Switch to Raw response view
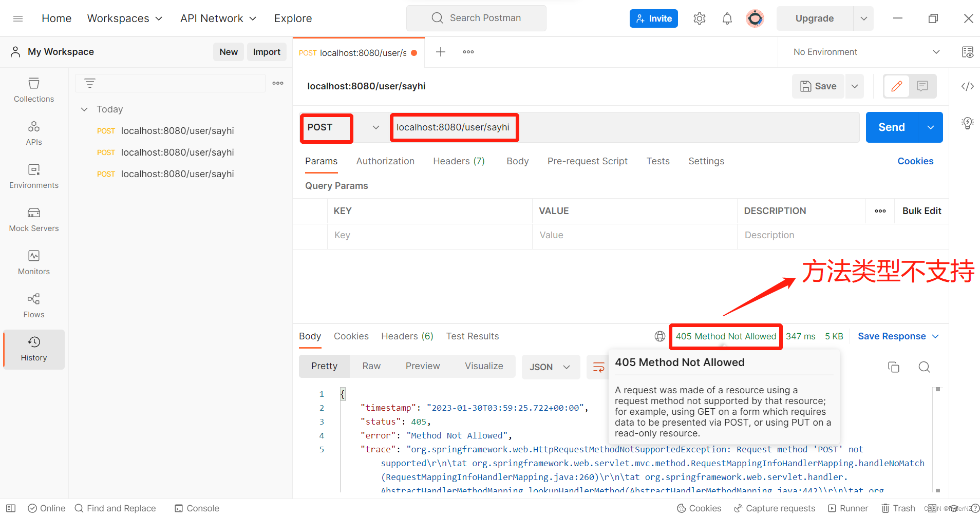Screen dimensions: 980x517 371,366
